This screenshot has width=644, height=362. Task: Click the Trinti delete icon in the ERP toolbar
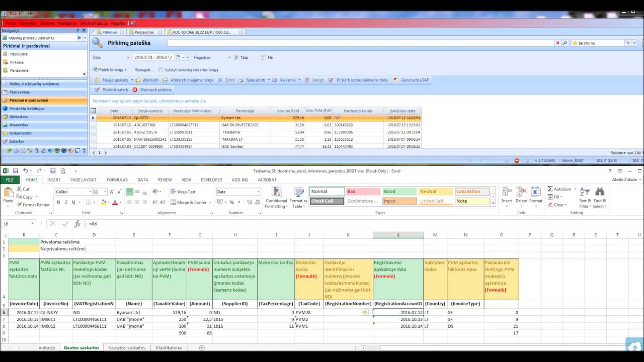tap(221, 80)
